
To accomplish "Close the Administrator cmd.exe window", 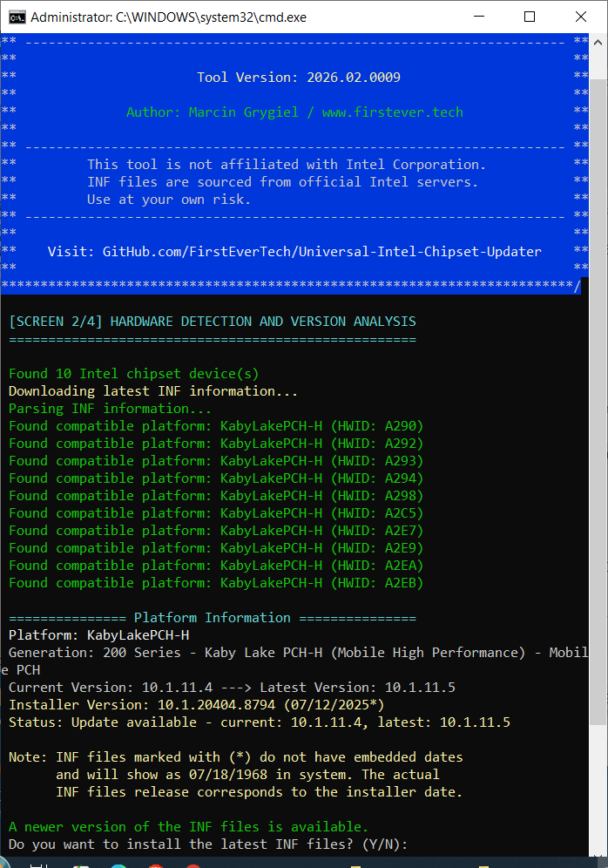I will click(580, 17).
